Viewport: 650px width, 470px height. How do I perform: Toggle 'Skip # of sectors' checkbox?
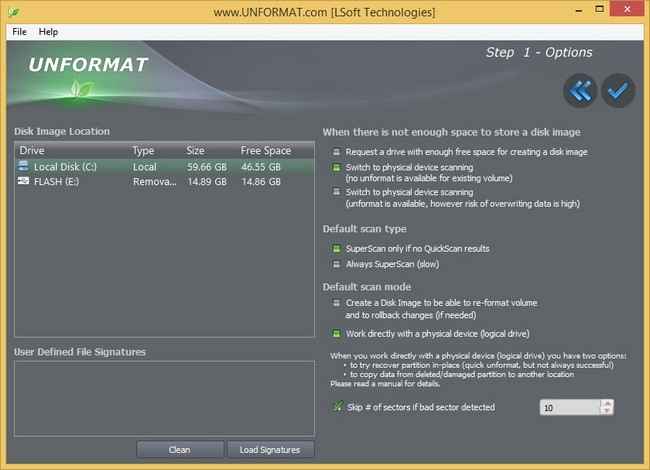[x=337, y=407]
